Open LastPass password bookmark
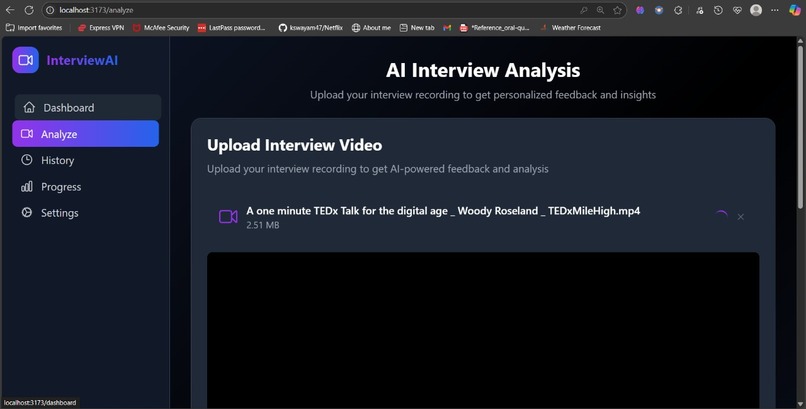 (x=231, y=28)
